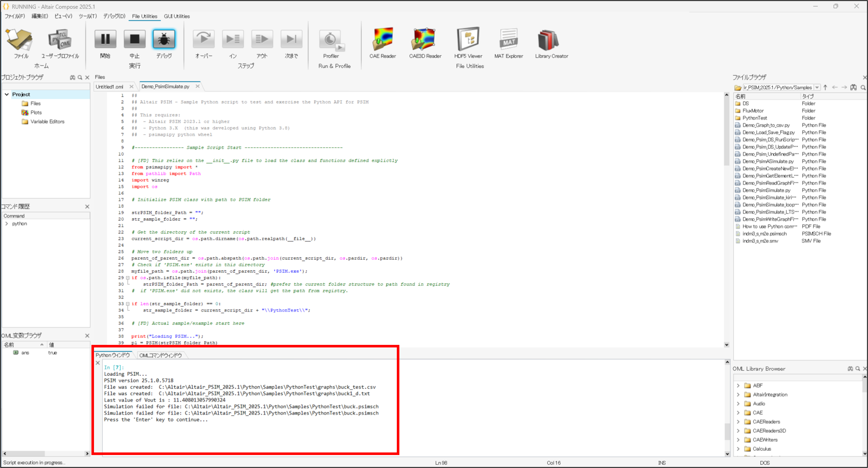Open the file browser path dropdown

click(x=817, y=87)
